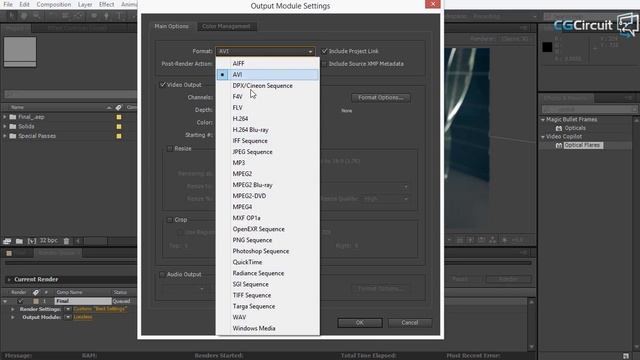Click OK in Output Module Settings
The width and height of the screenshot is (640, 360).
pos(360,322)
